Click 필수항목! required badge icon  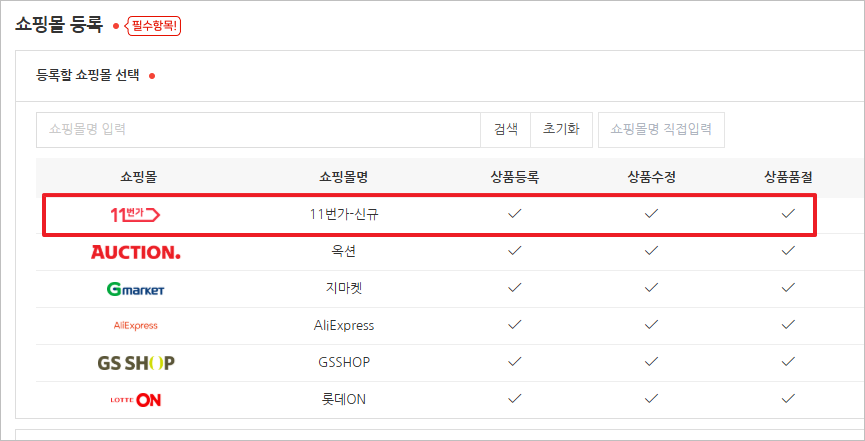(x=153, y=26)
